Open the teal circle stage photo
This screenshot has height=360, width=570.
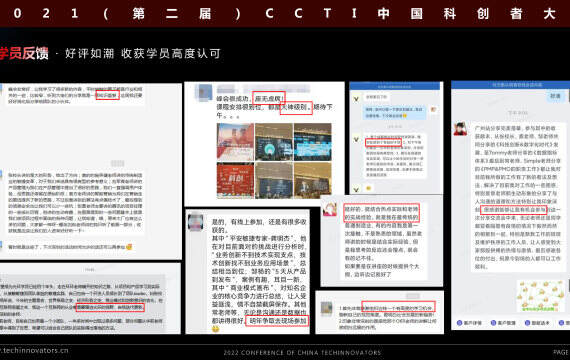274,142
